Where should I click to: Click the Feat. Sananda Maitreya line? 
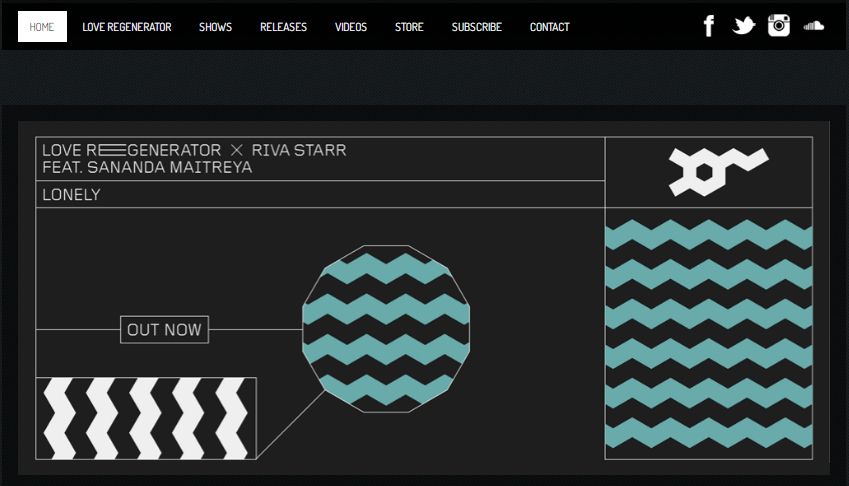(147, 167)
